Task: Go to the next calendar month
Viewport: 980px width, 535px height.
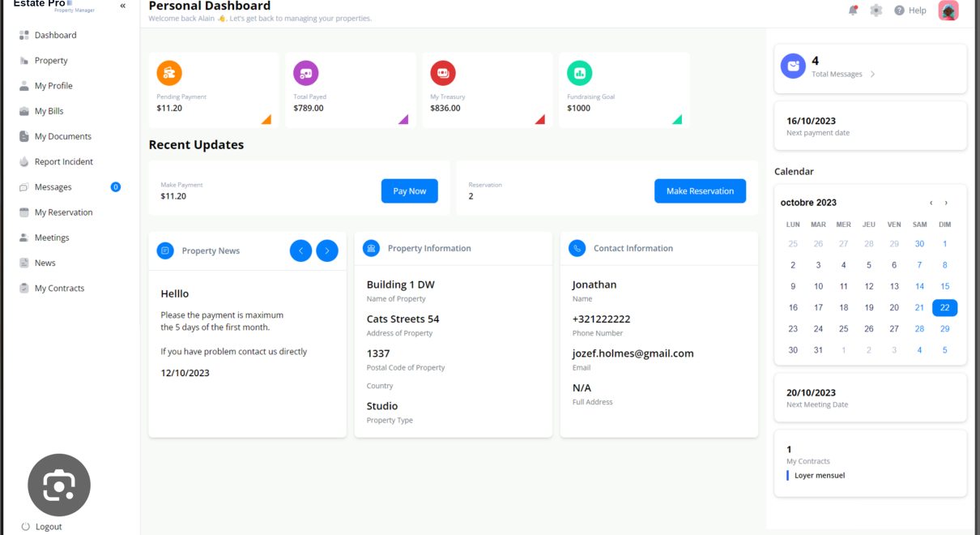Action: (x=946, y=203)
